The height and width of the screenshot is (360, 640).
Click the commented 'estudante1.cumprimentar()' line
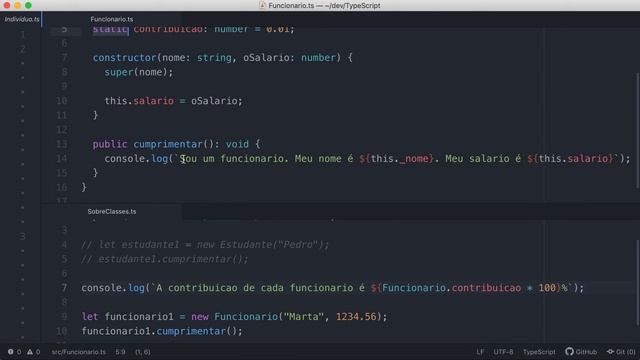(164, 259)
